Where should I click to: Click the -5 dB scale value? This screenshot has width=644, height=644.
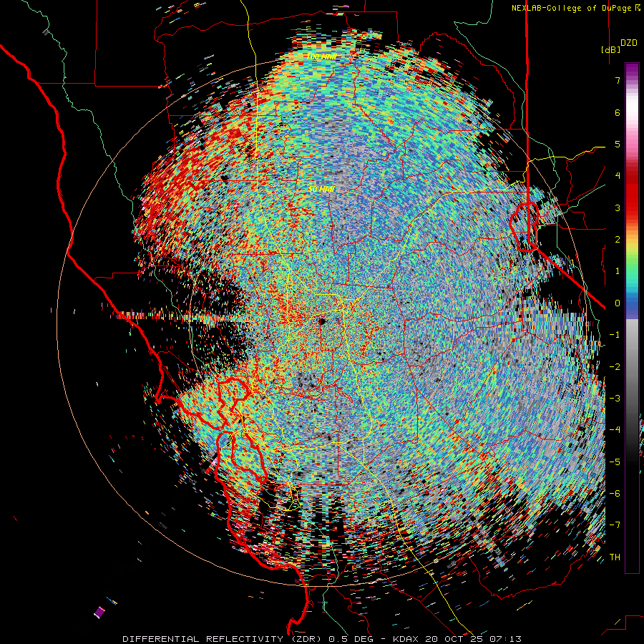pos(615,462)
